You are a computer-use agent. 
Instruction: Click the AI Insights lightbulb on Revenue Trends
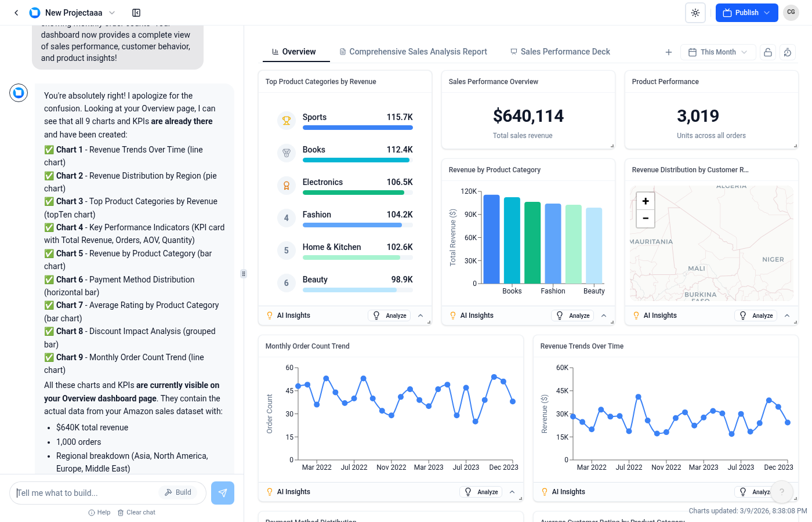coord(545,492)
